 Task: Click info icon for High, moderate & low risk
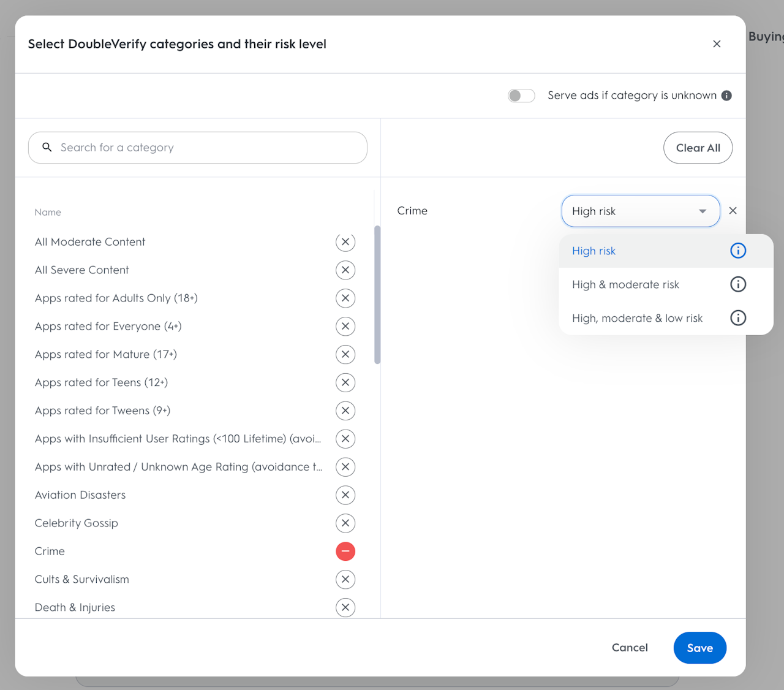(738, 318)
